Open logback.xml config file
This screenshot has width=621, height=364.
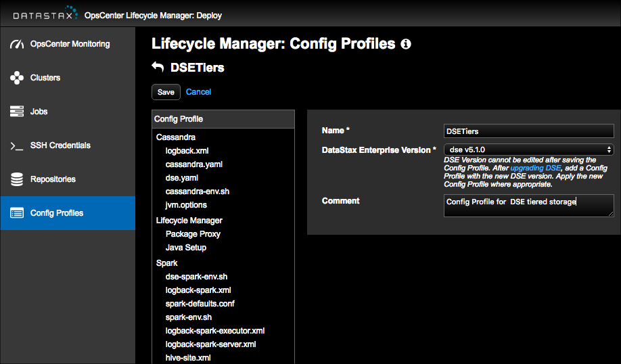click(x=187, y=151)
